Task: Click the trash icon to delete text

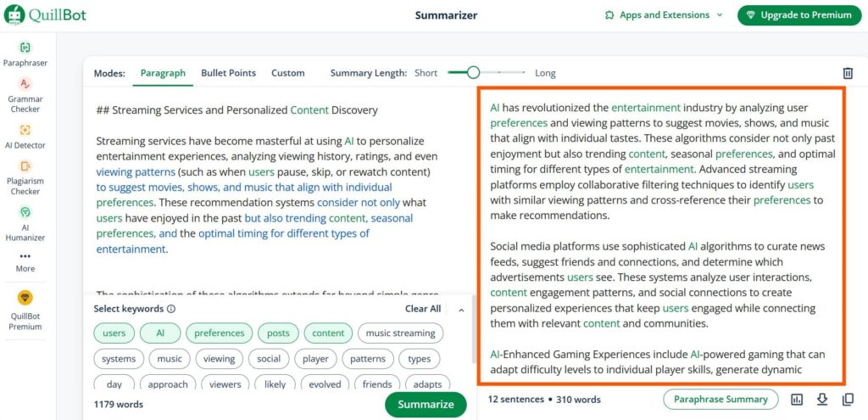Action: click(x=848, y=73)
